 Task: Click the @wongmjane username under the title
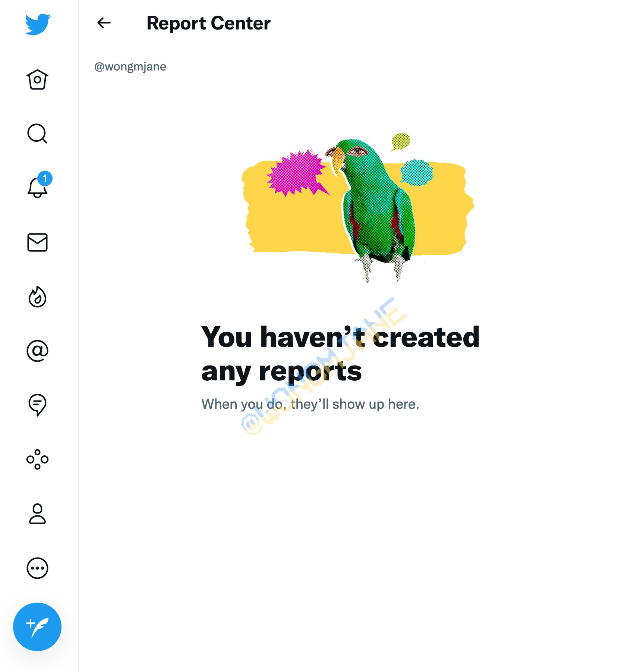[x=130, y=66]
